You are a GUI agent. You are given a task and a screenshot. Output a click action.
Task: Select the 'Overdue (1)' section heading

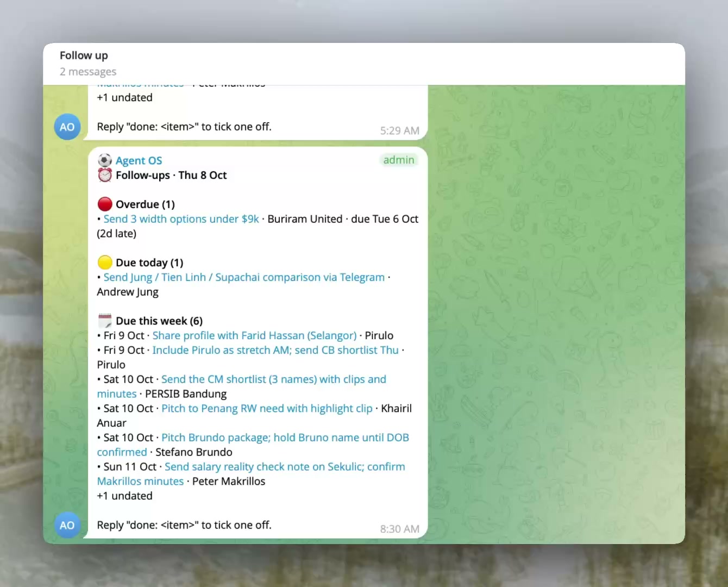[x=145, y=204]
